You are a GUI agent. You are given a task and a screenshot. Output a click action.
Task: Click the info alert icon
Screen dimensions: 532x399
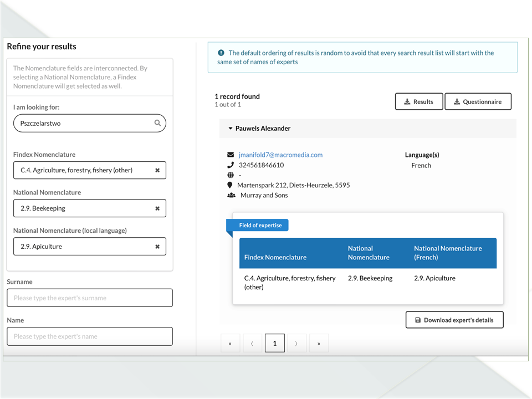pos(221,53)
